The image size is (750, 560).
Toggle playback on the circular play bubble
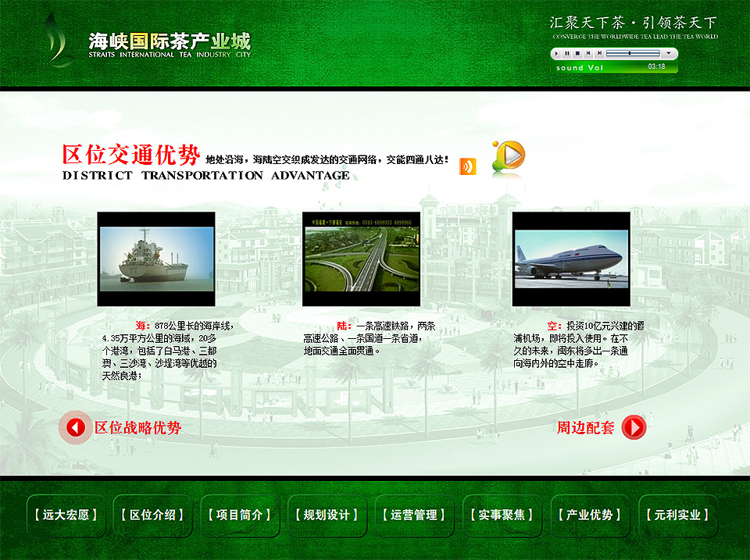(512, 156)
